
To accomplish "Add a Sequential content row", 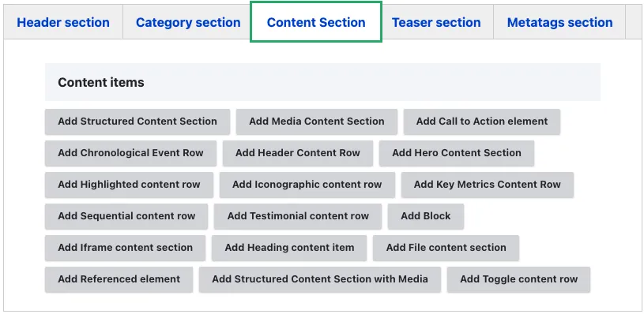I will click(126, 216).
